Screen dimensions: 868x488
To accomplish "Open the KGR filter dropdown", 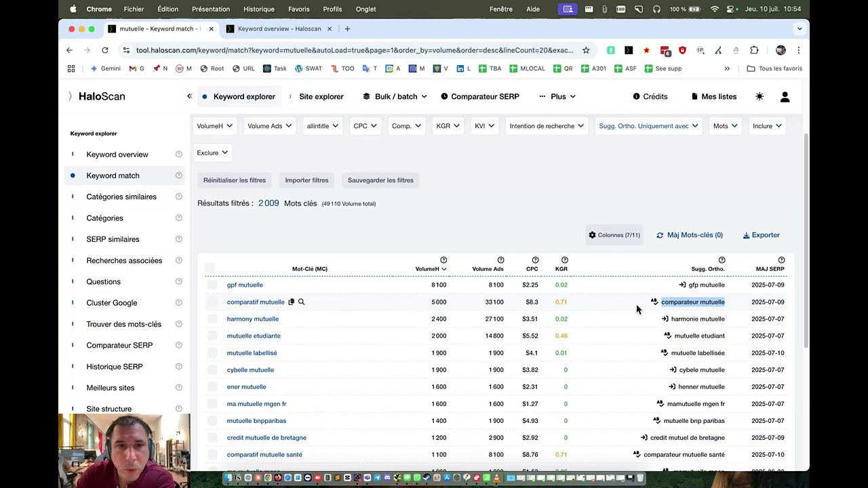I will click(448, 126).
